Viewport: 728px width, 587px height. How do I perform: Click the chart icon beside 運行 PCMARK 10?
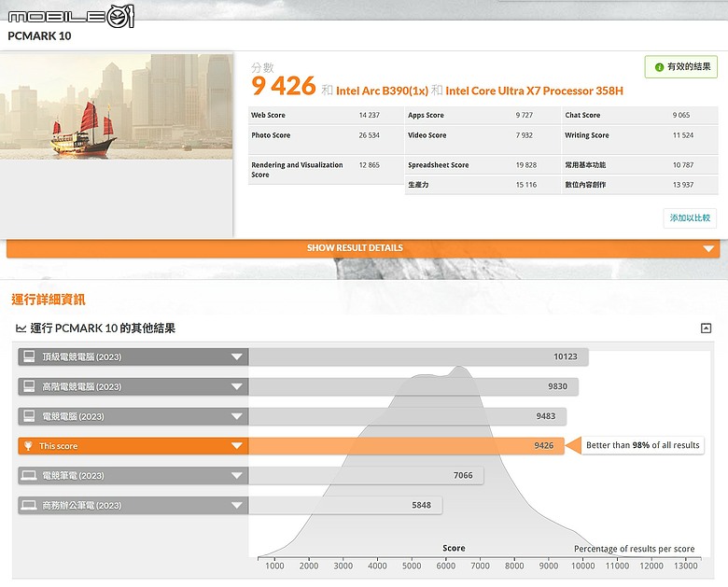click(21, 328)
